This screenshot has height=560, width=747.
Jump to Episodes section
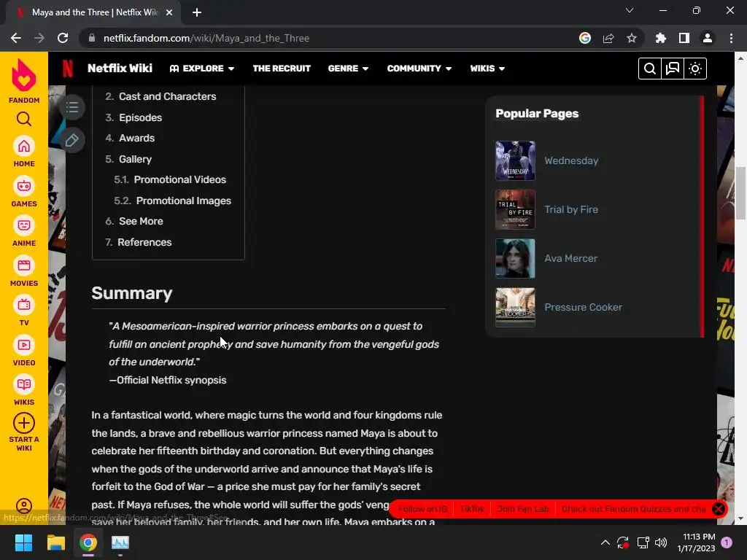click(x=141, y=117)
